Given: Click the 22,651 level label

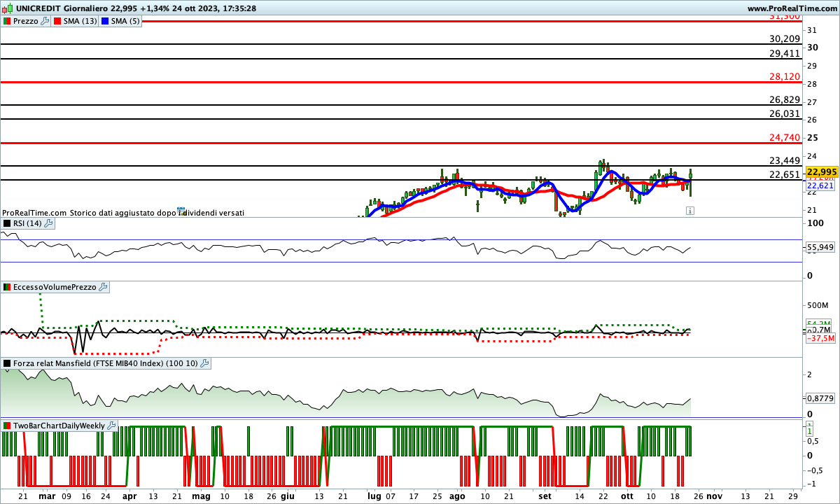Looking at the screenshot, I should tap(784, 174).
